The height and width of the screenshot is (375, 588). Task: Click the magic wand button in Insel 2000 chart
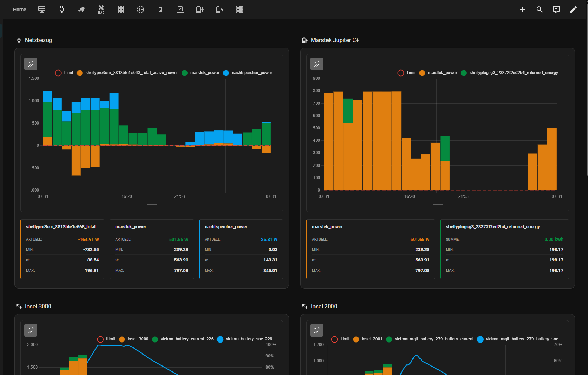click(x=317, y=330)
